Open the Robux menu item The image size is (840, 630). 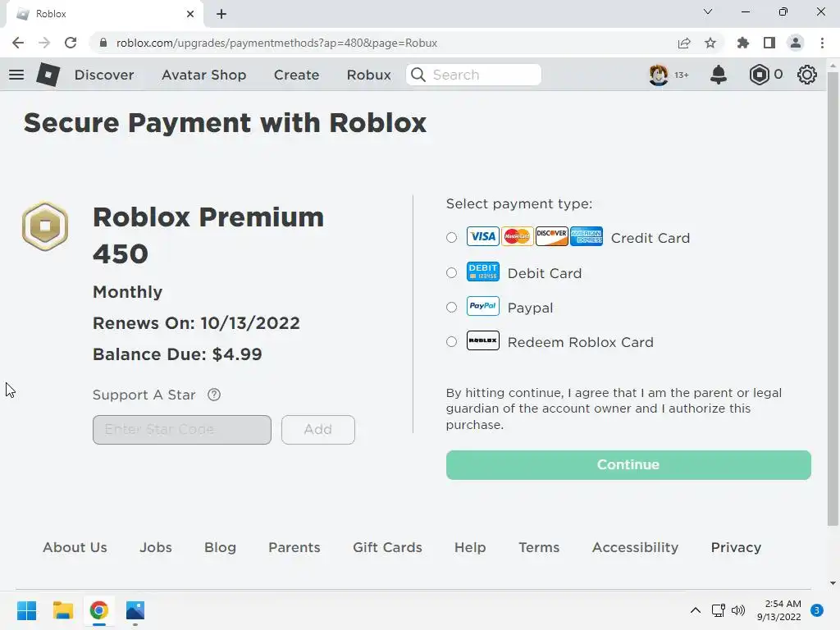(x=368, y=75)
